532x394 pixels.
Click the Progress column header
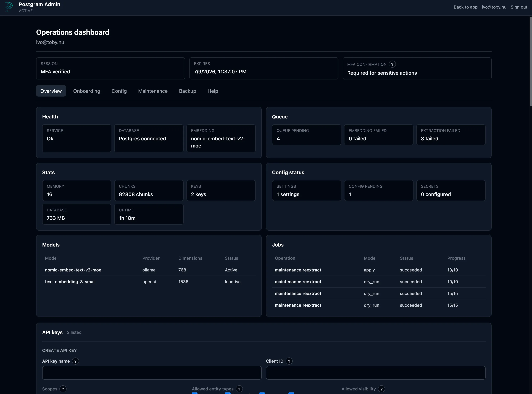(457, 258)
